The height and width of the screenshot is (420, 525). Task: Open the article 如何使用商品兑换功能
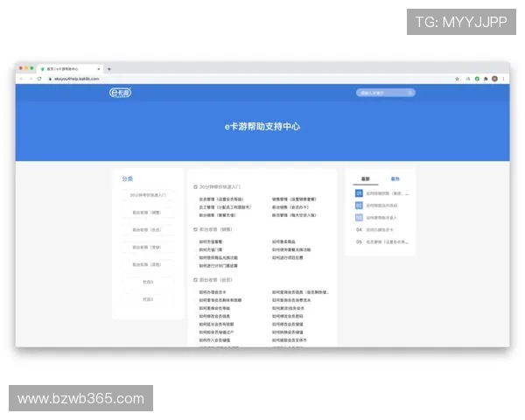(218, 258)
